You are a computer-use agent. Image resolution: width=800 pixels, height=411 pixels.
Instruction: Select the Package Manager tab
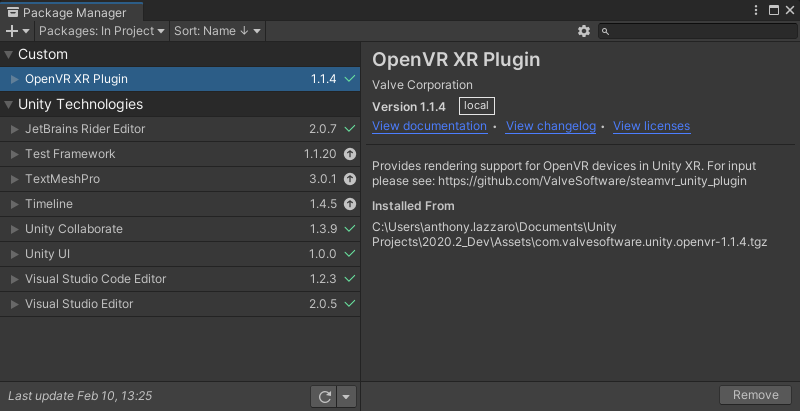click(68, 12)
